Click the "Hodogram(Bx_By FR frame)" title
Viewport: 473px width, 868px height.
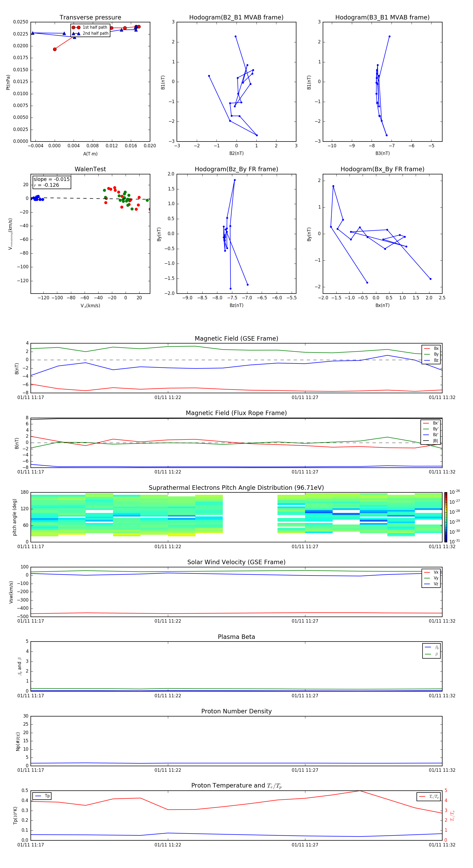click(382, 169)
